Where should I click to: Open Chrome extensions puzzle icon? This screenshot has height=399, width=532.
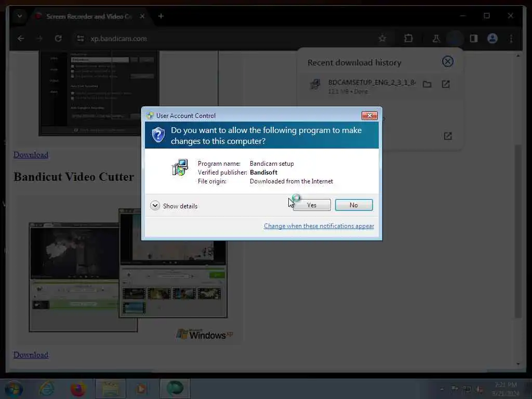(x=408, y=38)
